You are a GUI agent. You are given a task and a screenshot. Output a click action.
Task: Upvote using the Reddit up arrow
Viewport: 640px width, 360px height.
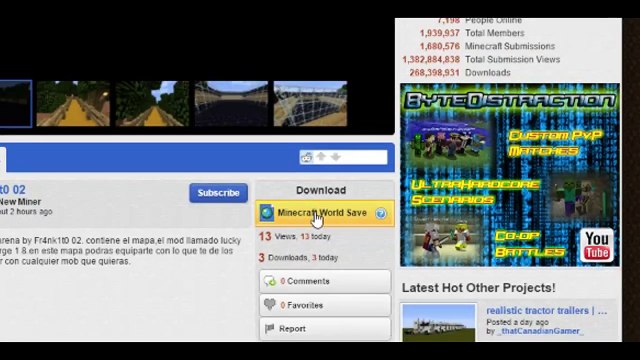(321, 157)
